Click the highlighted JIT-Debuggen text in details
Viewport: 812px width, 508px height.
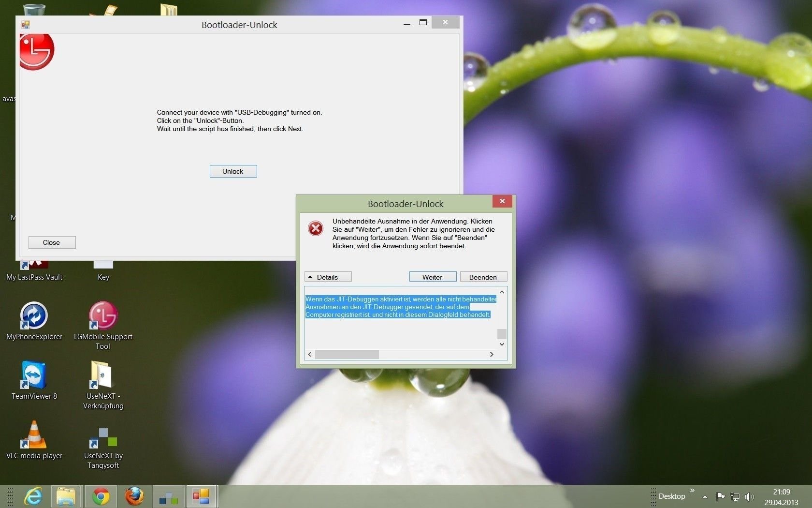401,307
